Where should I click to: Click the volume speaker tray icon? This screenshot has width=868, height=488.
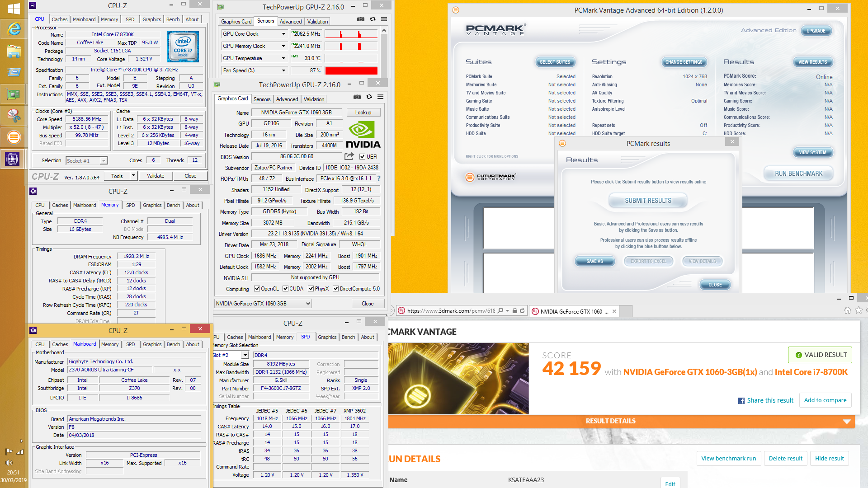(9, 462)
